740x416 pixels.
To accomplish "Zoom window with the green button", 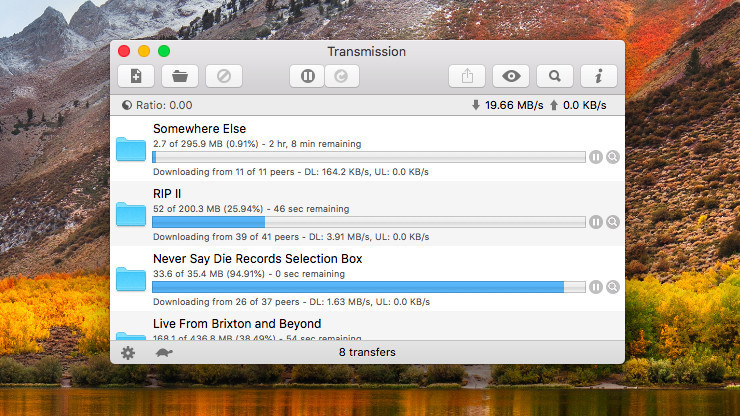I will point(164,51).
